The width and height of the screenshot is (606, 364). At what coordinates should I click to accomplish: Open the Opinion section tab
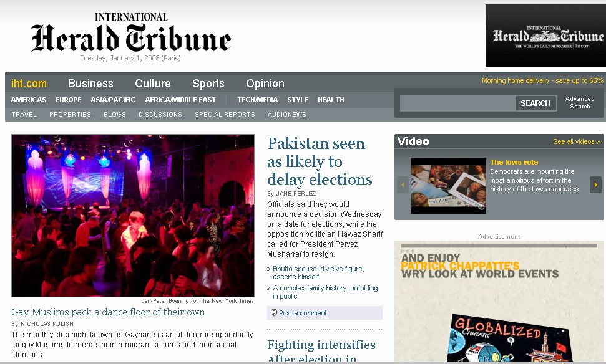coord(265,84)
